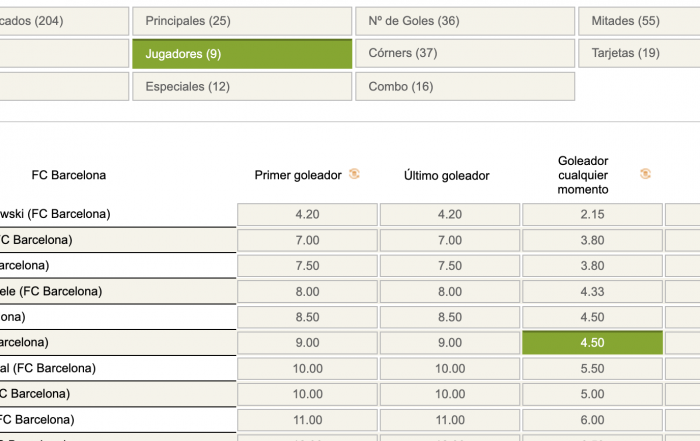Select 4.20 odds under Último goleador
This screenshot has height=441, width=700.
[450, 214]
